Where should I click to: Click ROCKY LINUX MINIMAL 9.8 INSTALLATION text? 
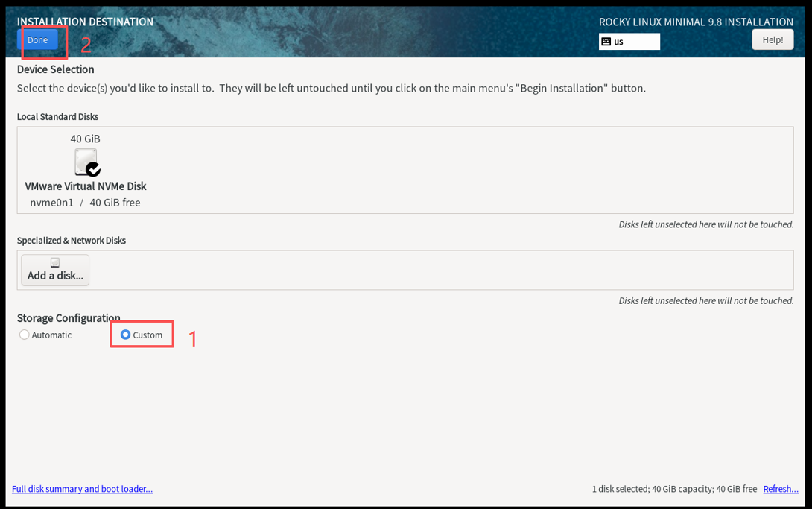pyautogui.click(x=696, y=22)
